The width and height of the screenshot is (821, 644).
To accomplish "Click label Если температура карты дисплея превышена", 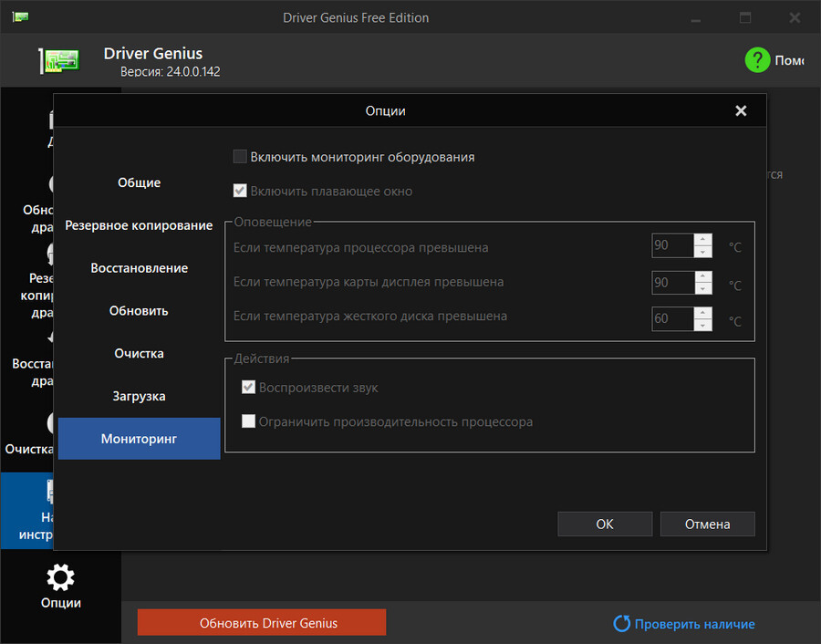I will tap(369, 282).
